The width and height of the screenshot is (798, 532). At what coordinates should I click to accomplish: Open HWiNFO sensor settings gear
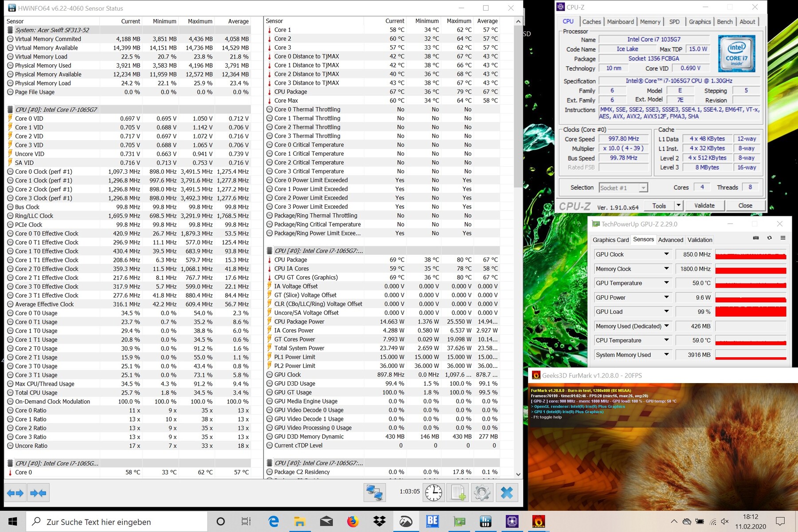pos(482,493)
